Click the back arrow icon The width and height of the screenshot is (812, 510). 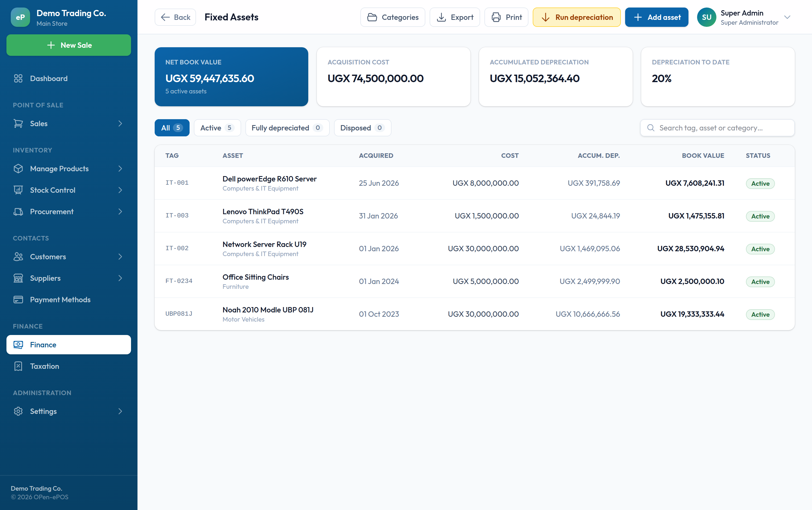point(165,17)
